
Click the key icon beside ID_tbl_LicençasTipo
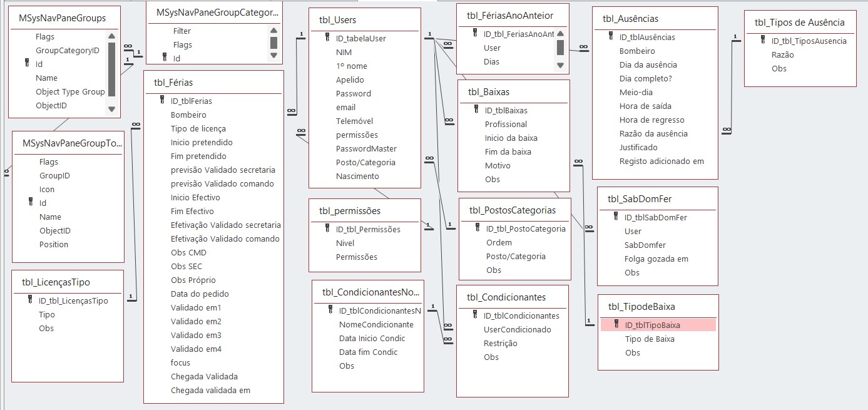(30, 300)
